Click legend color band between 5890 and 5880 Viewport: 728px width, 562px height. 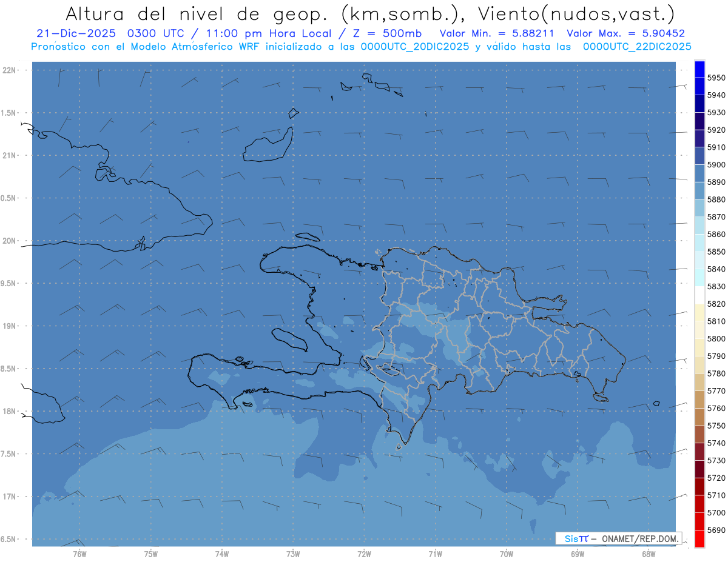(699, 190)
